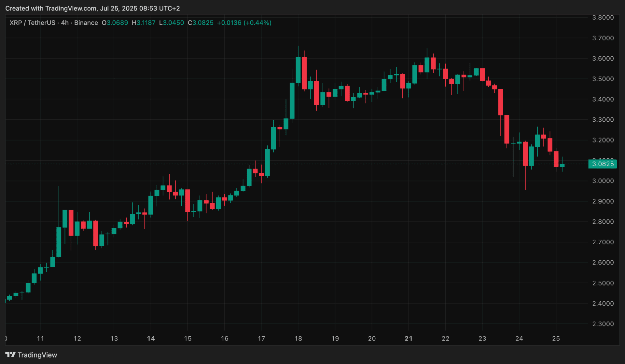Viewport: 625px width, 364px height.
Task: Click the green 3.0825 current price tag
Action: point(603,164)
